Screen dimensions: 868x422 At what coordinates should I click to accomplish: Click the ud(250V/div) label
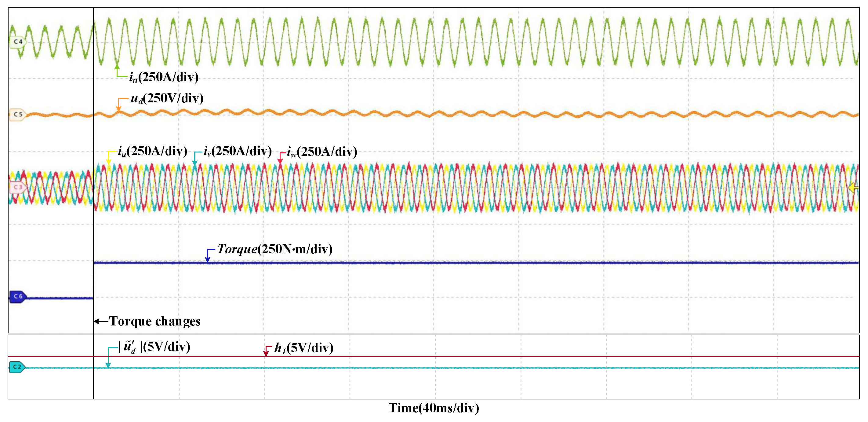click(x=167, y=98)
